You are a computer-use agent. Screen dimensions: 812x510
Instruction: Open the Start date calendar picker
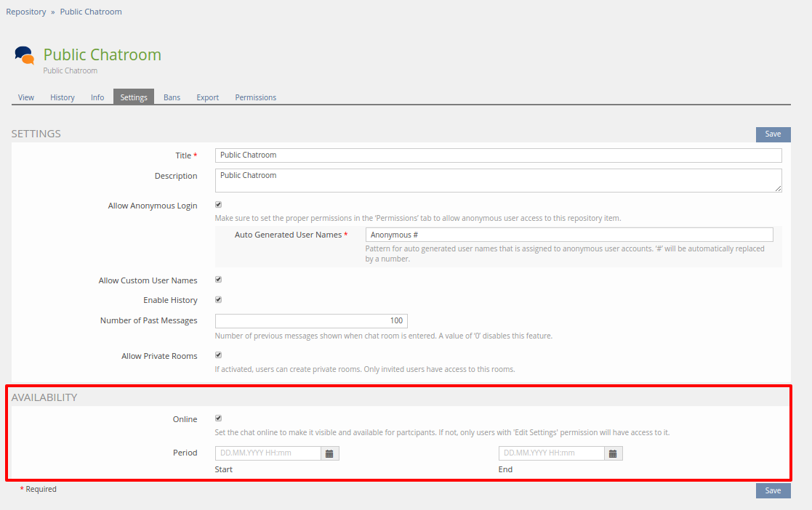329,453
